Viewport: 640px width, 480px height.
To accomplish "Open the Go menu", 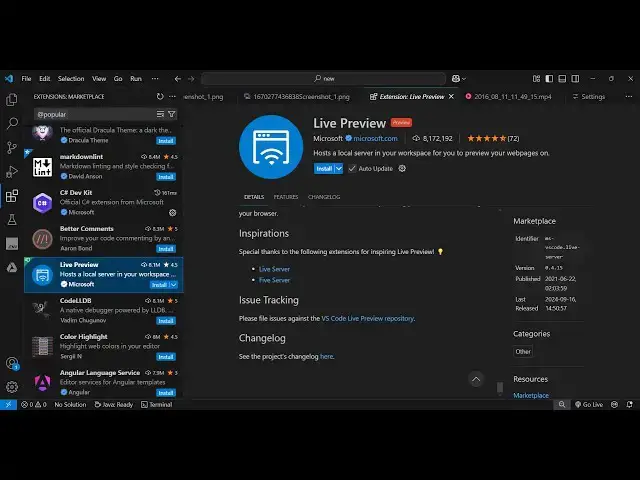I will pyautogui.click(x=118, y=78).
